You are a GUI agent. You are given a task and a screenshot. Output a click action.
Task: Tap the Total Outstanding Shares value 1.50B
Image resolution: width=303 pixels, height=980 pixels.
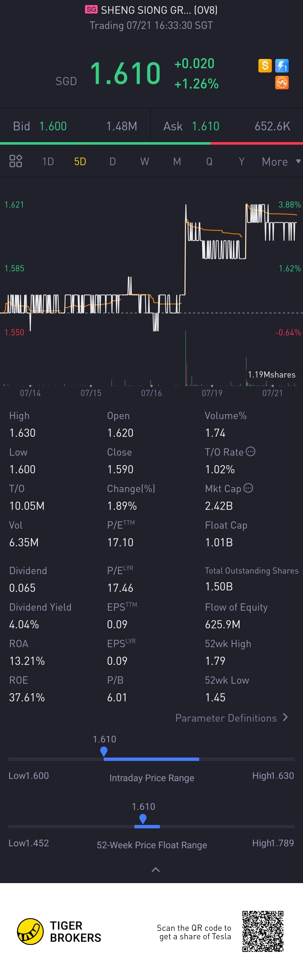pos(219,586)
